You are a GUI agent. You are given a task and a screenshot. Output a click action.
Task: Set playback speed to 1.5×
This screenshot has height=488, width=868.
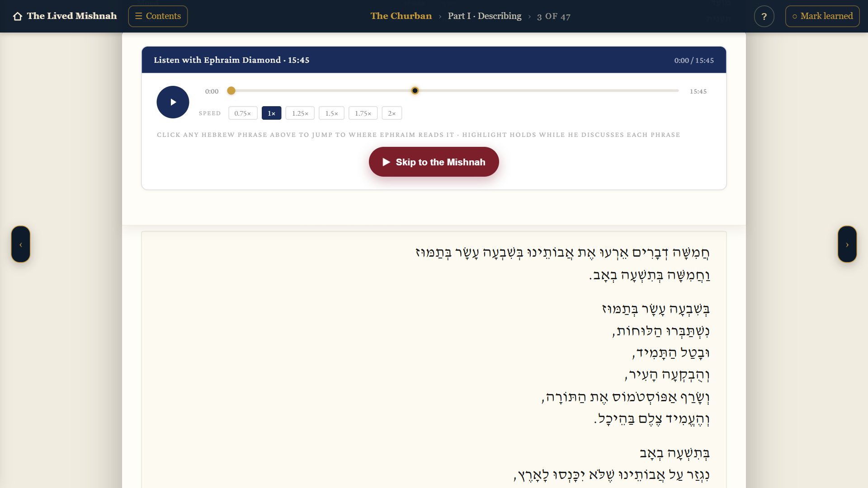click(331, 113)
